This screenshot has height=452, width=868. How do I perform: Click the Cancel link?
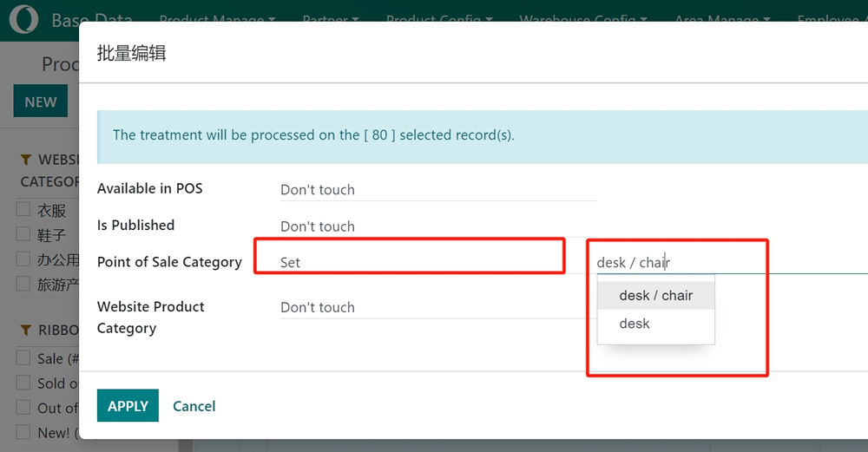click(x=194, y=406)
